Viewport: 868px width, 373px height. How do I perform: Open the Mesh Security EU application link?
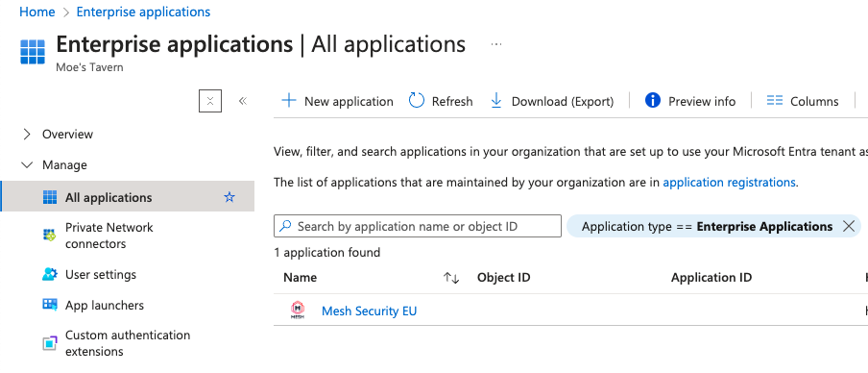tap(369, 311)
